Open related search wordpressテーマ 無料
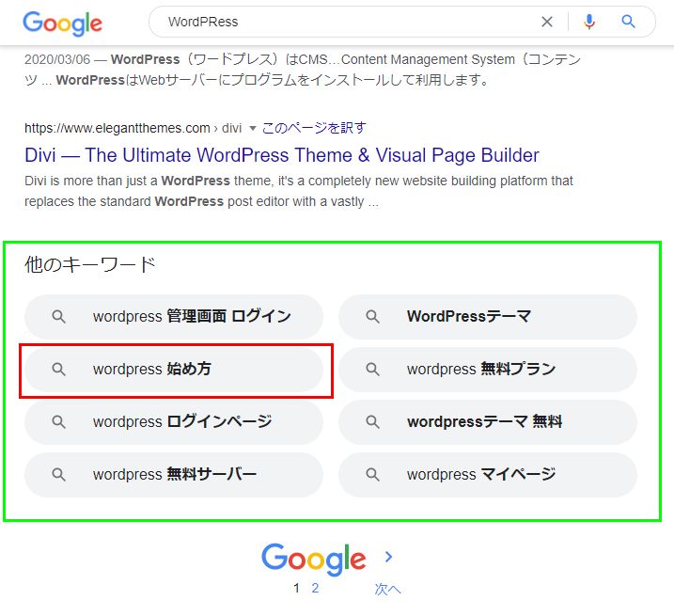This screenshot has height=616, width=674. click(488, 422)
